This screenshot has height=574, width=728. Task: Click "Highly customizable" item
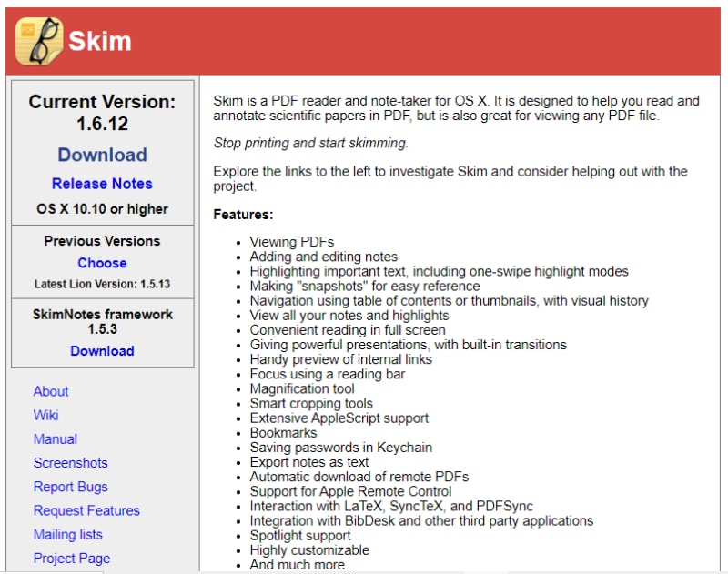309,549
